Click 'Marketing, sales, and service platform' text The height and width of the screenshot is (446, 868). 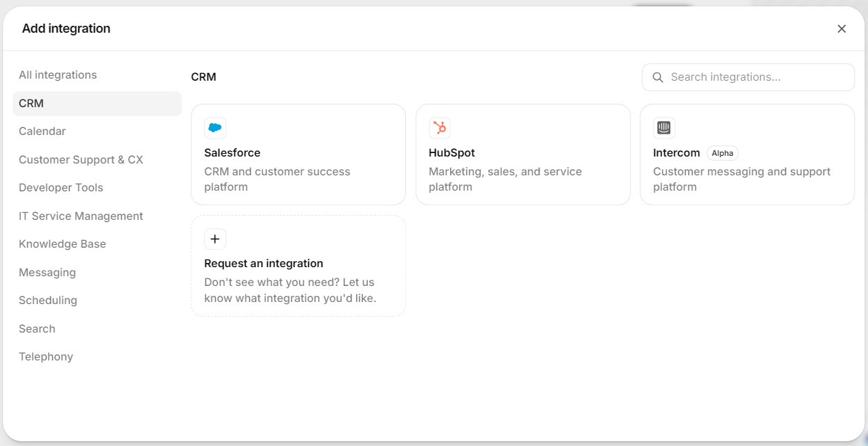click(x=505, y=180)
